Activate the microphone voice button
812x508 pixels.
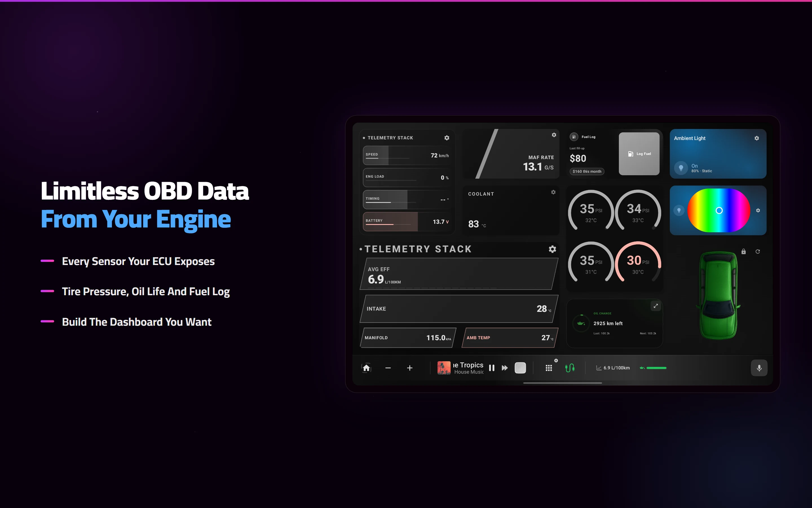(x=759, y=368)
